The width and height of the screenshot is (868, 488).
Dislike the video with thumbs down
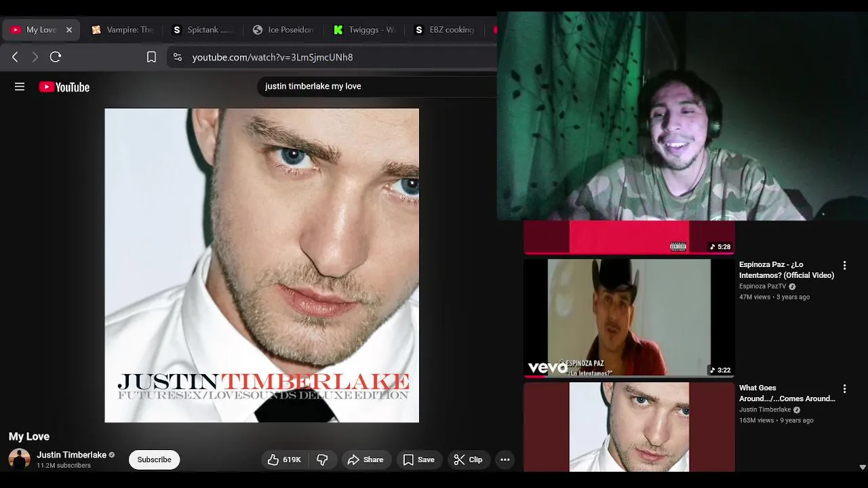(322, 460)
